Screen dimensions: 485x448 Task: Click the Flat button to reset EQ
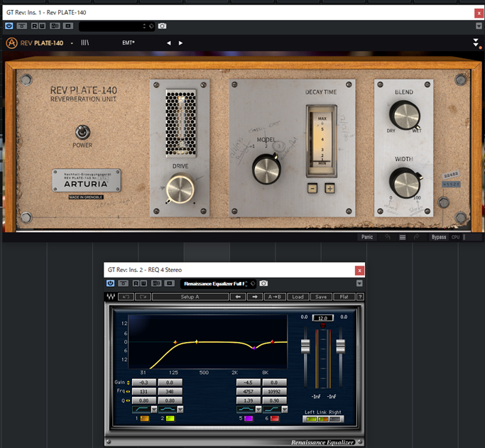(344, 297)
